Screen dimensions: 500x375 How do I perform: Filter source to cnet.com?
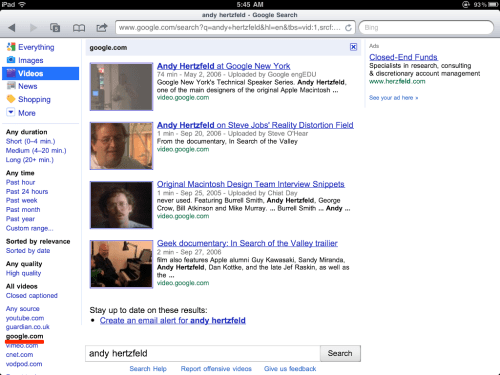click(19, 355)
